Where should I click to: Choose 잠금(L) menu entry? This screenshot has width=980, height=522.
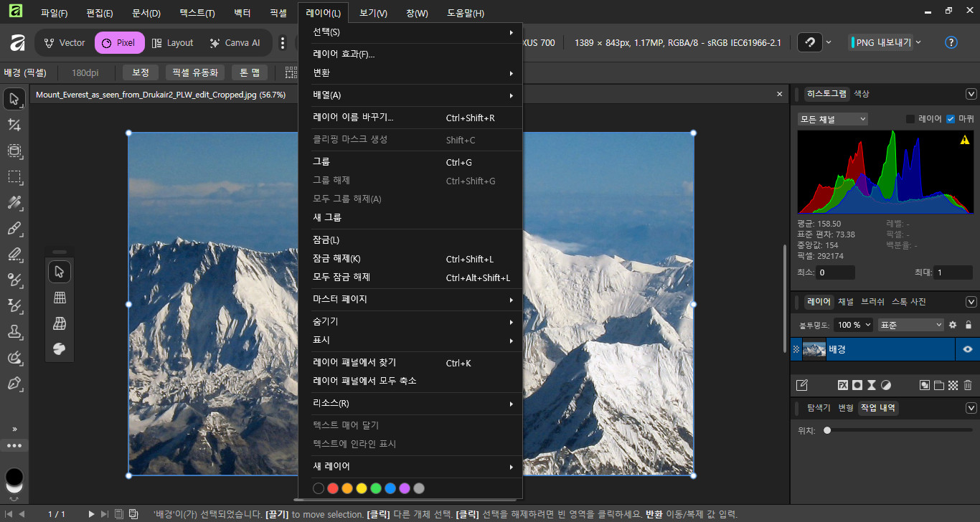click(410, 240)
